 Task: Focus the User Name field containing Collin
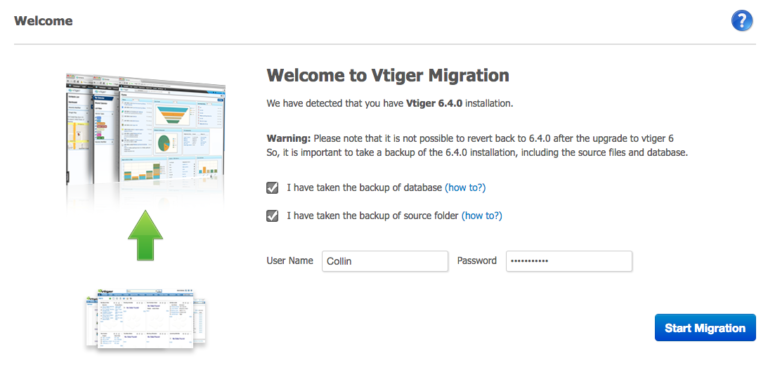click(385, 261)
